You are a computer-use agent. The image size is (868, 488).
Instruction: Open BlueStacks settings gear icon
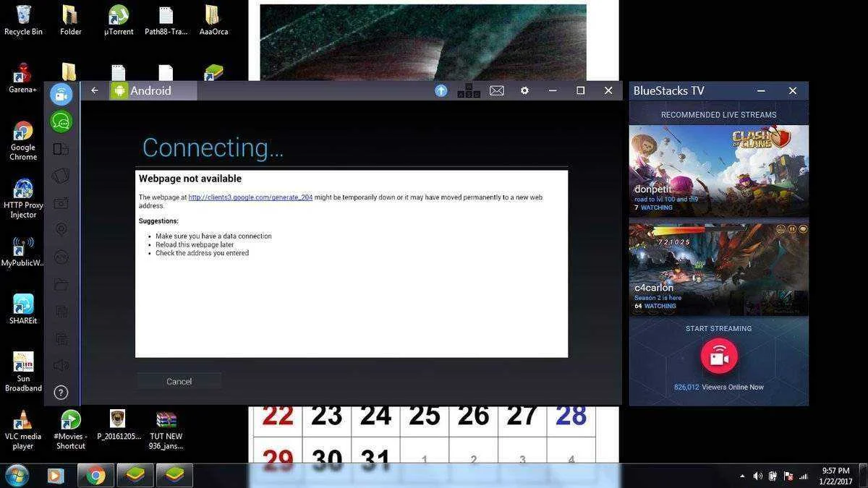pyautogui.click(x=524, y=90)
